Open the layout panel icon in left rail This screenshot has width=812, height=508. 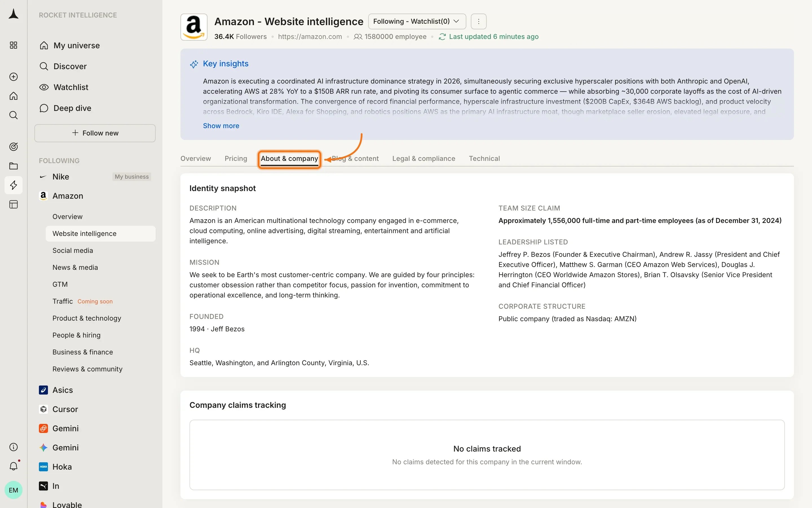14,204
